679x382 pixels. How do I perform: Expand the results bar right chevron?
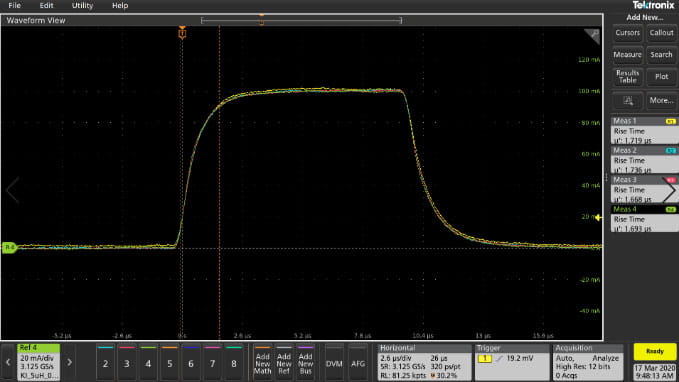coord(671,190)
